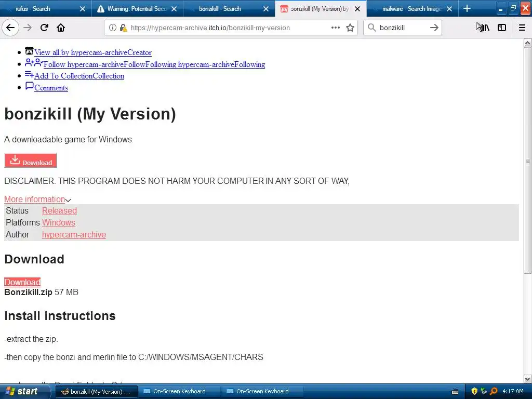Bookmark this page with the star icon
The height and width of the screenshot is (399, 532).
[350, 28]
